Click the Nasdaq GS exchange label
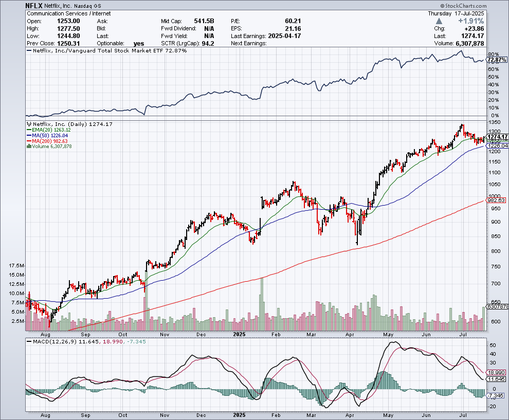Viewport: 509px width, 420px height. (87, 6)
